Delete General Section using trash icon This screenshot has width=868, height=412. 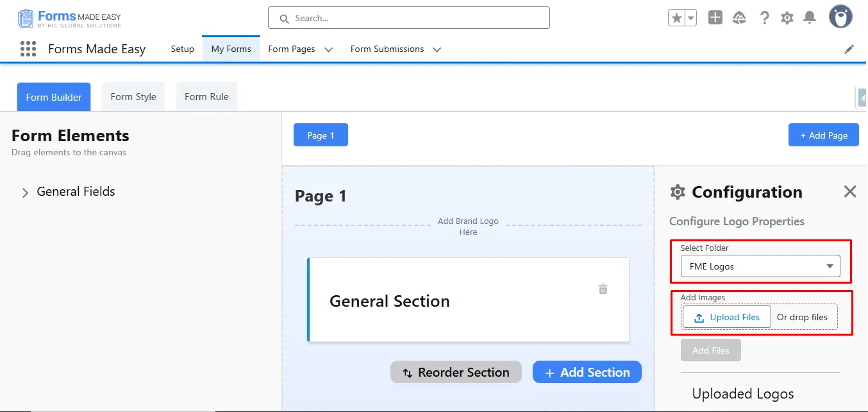pyautogui.click(x=603, y=289)
